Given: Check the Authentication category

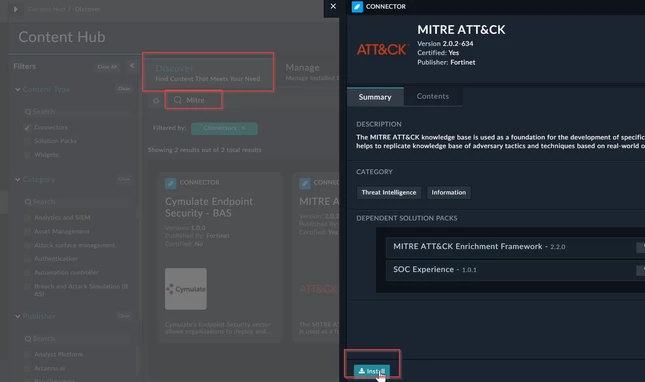Looking at the screenshot, I should pos(27,259).
